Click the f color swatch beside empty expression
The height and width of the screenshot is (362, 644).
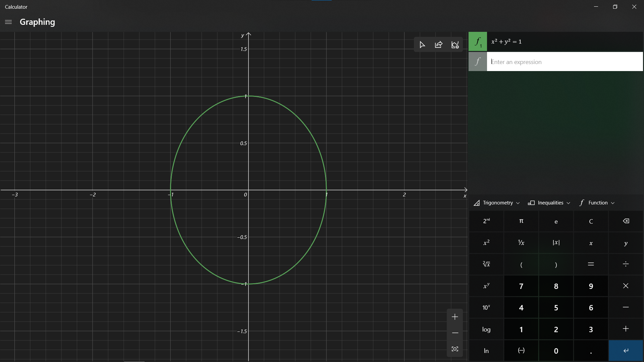click(x=478, y=62)
